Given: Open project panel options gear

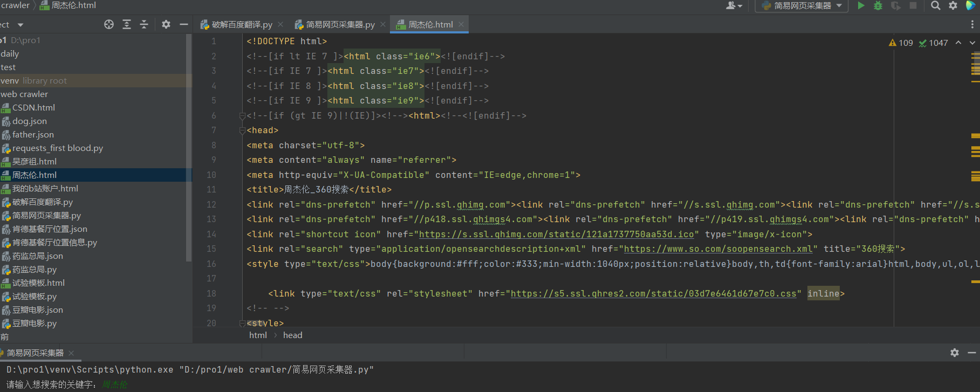Looking at the screenshot, I should tap(166, 24).
